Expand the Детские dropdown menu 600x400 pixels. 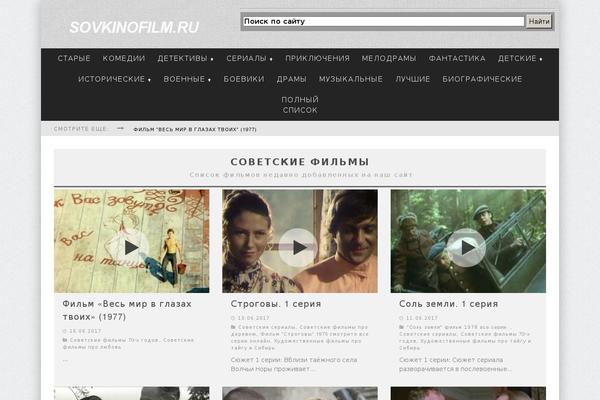pyautogui.click(x=520, y=58)
